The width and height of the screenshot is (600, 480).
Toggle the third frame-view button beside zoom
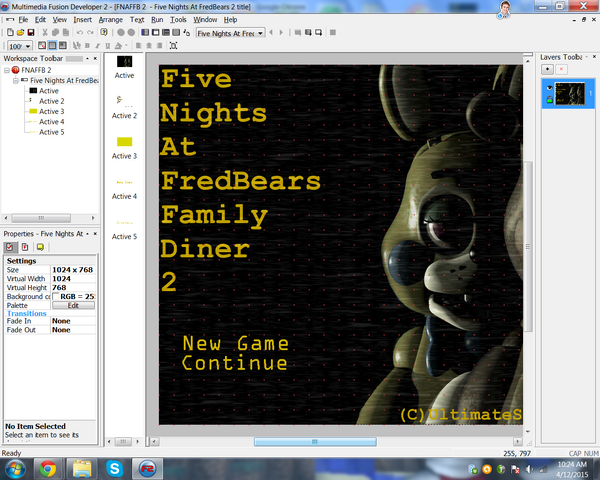(62, 46)
